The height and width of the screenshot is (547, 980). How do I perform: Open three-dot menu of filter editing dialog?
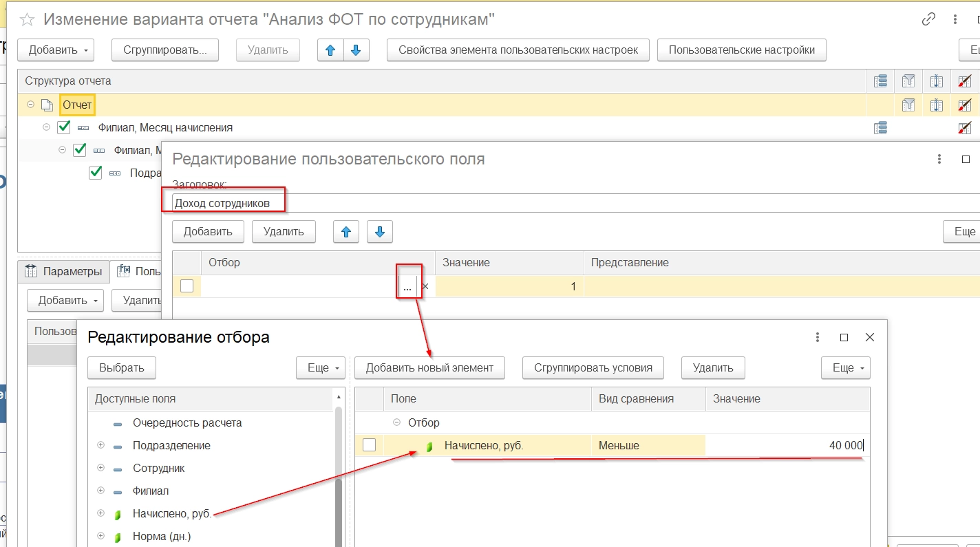(x=818, y=337)
